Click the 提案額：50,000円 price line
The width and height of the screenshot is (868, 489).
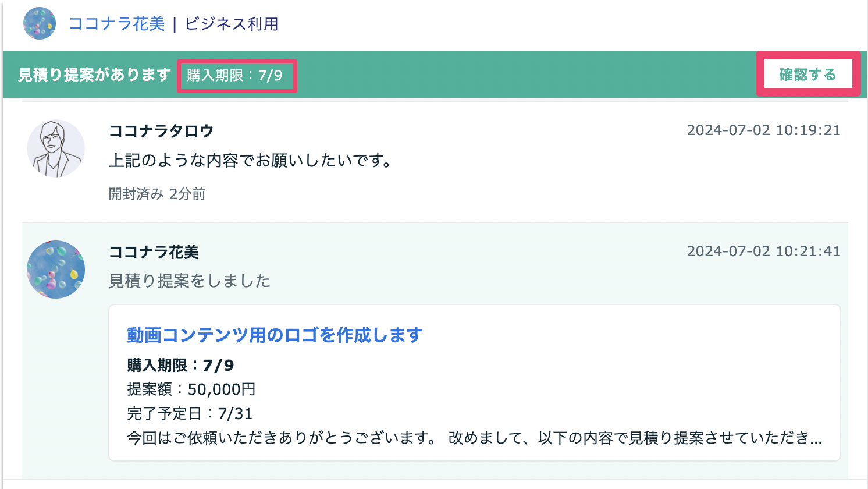click(191, 389)
